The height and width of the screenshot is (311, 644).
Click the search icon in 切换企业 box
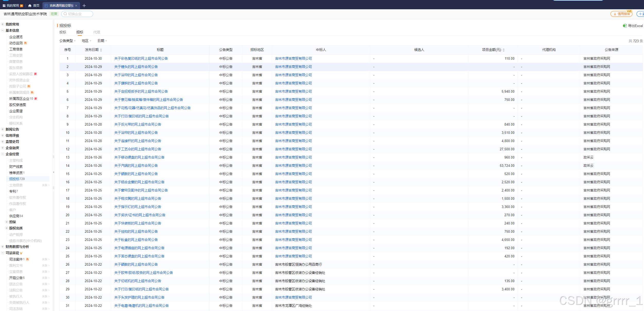(x=65, y=14)
